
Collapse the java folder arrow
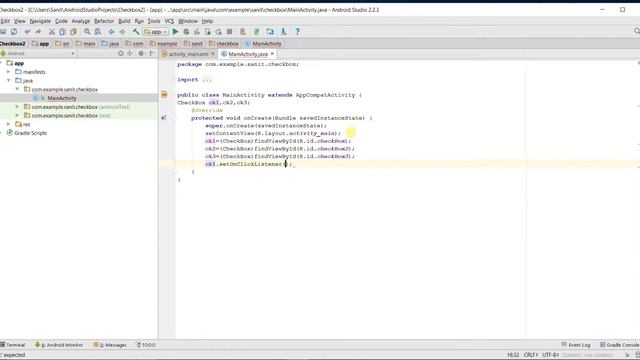coord(9,80)
